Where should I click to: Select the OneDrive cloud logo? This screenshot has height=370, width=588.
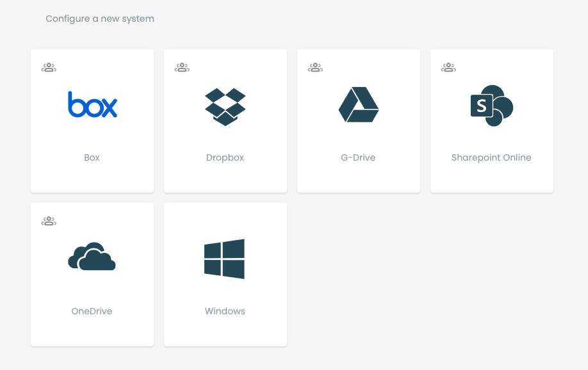click(92, 256)
